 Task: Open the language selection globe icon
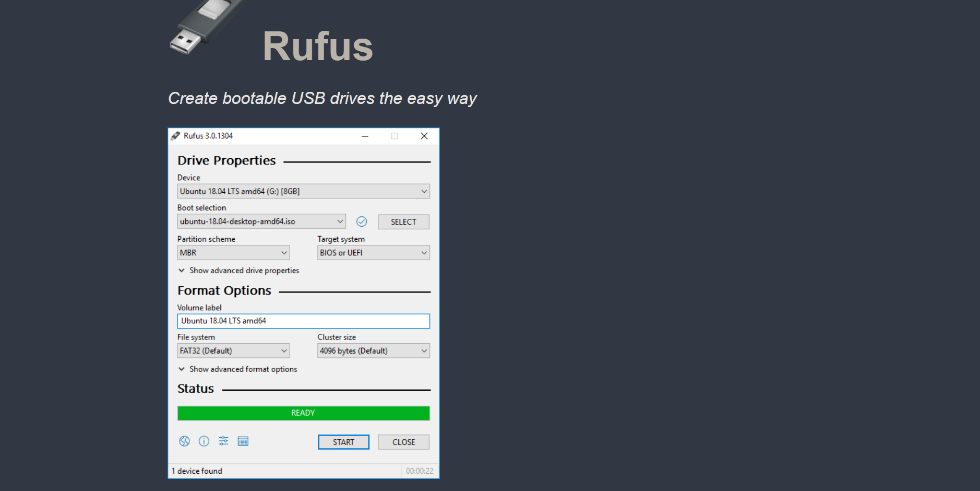tap(184, 441)
